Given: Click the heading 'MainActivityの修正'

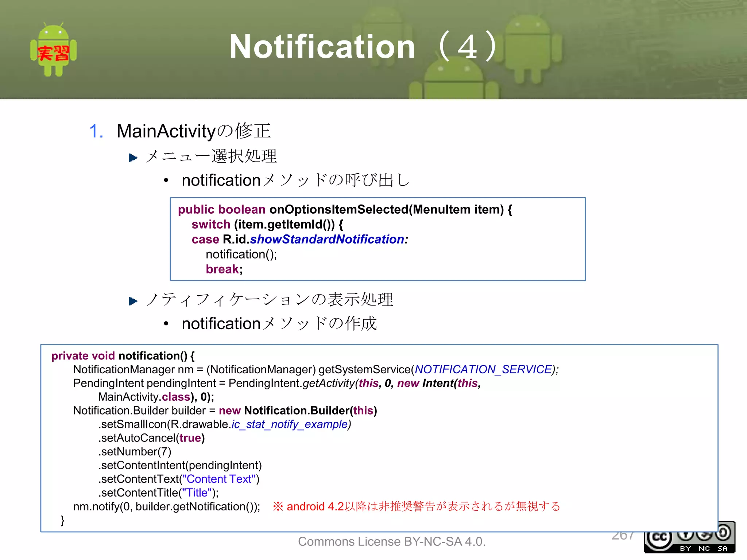Looking at the screenshot, I should 194,131.
